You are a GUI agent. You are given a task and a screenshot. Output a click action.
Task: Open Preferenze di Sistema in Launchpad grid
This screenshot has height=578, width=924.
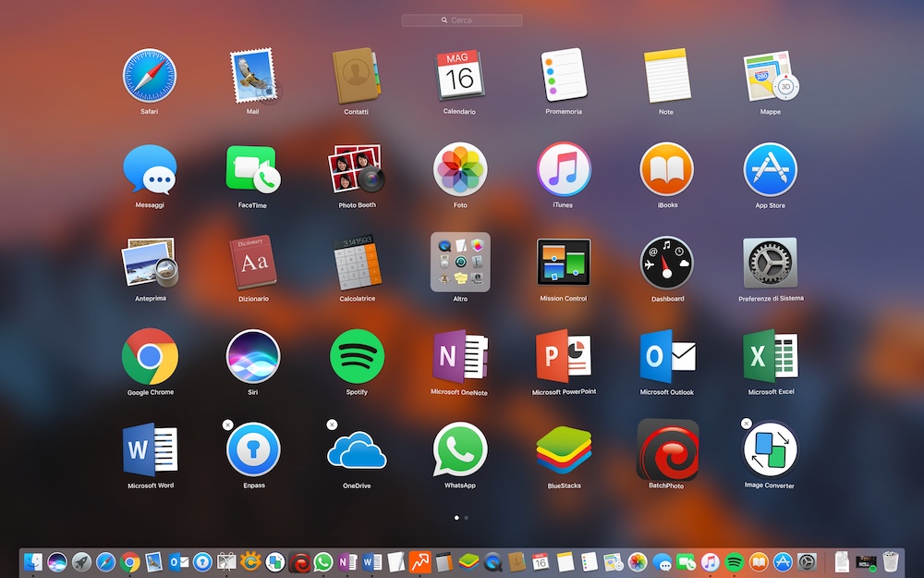pos(771,263)
